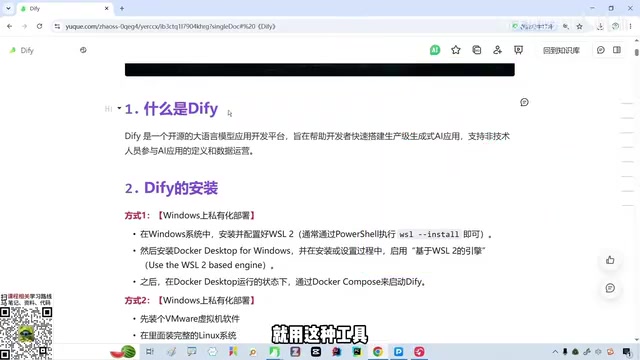Viewport: 640px width, 360px height.
Task: Open the red circular app on taskbar
Action: point(419,351)
